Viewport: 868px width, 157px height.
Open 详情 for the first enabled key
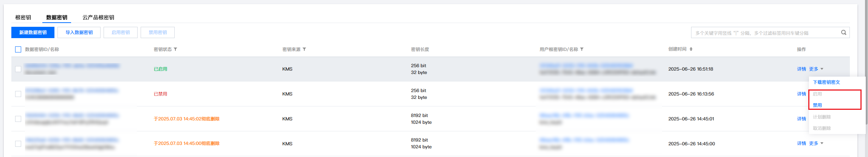801,69
